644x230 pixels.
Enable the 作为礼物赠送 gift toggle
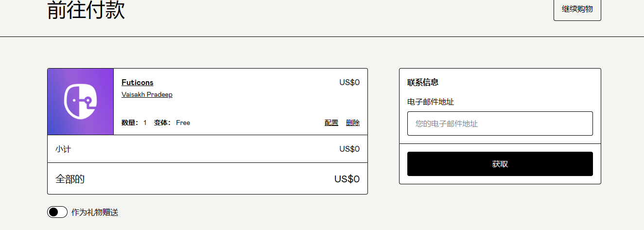(57, 212)
